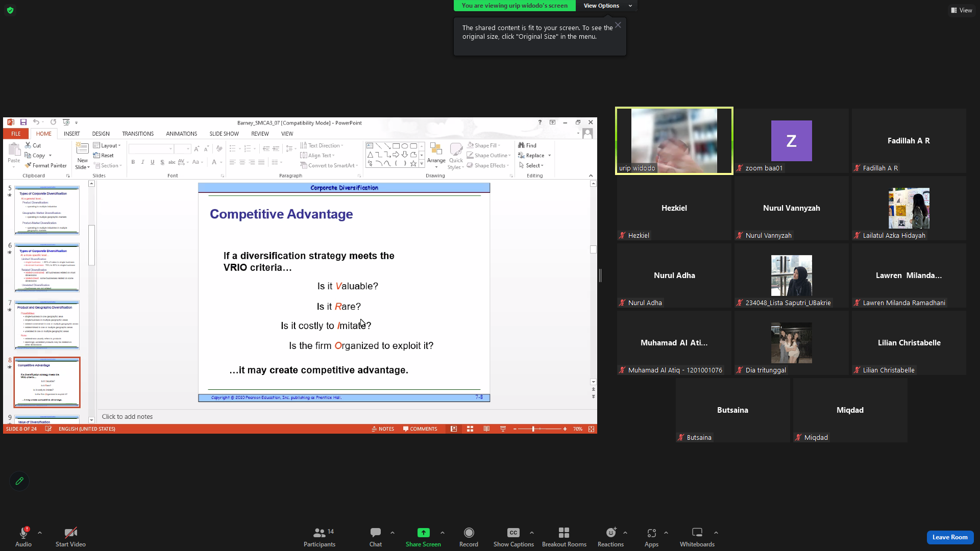Toggle the Notes pane in status bar

tap(383, 429)
